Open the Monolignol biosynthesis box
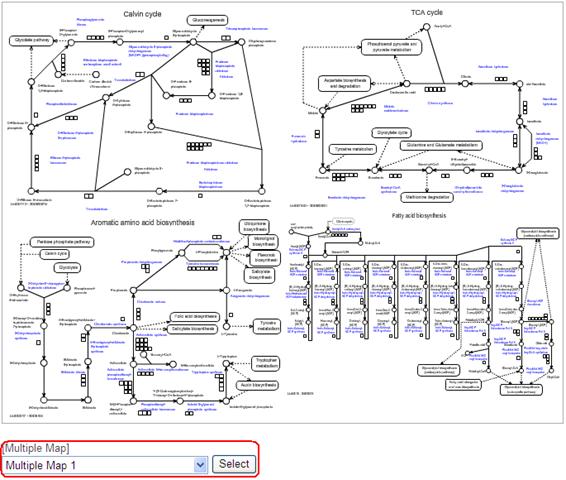This screenshot has width=566, height=480. point(264,242)
